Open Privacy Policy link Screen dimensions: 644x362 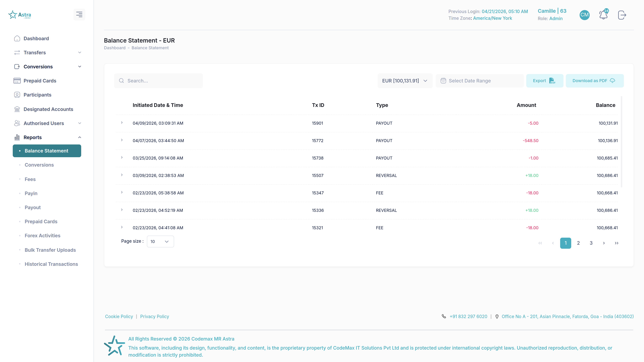(154, 317)
